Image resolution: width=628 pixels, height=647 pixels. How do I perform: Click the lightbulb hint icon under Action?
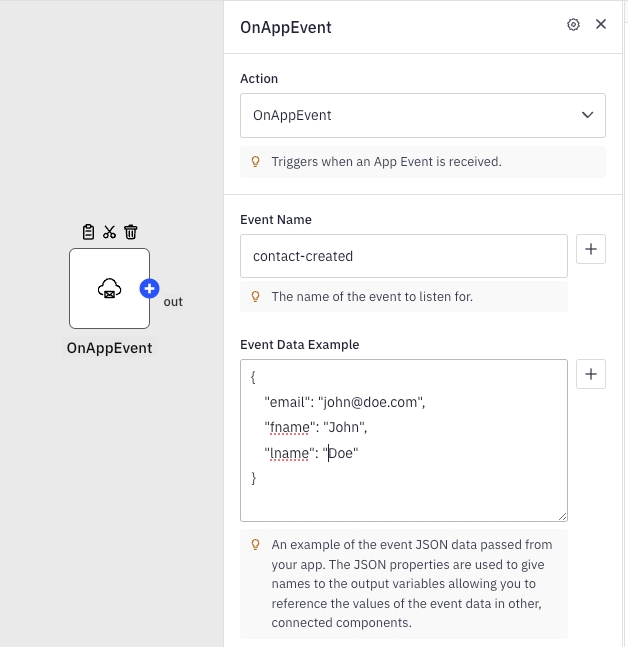[255, 161]
